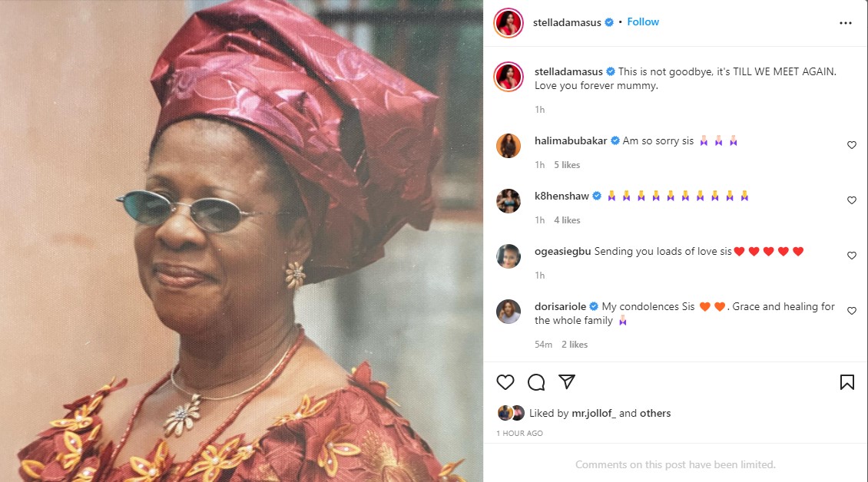868x482 pixels.
Task: Like the post with the heart icon
Action: [505, 382]
